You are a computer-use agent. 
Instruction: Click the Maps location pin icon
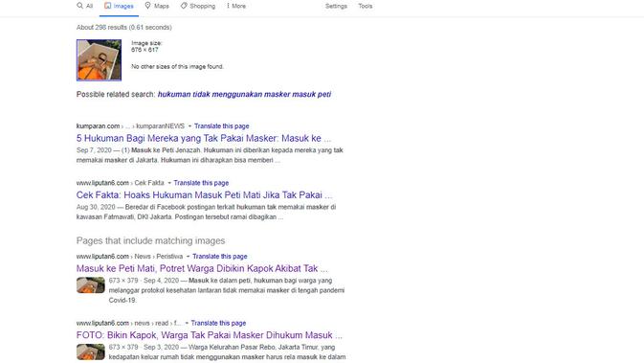click(x=148, y=6)
